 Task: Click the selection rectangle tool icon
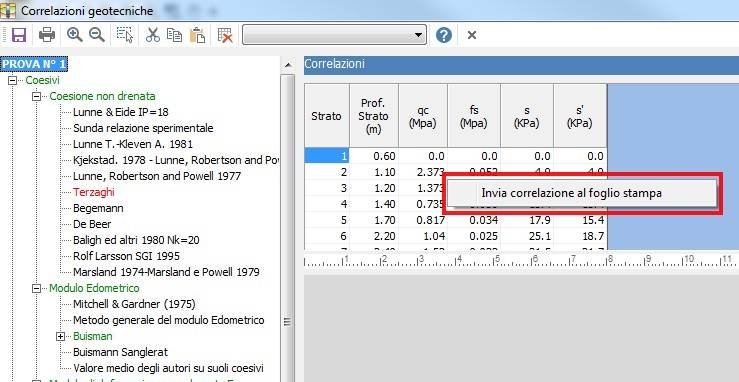[x=125, y=35]
